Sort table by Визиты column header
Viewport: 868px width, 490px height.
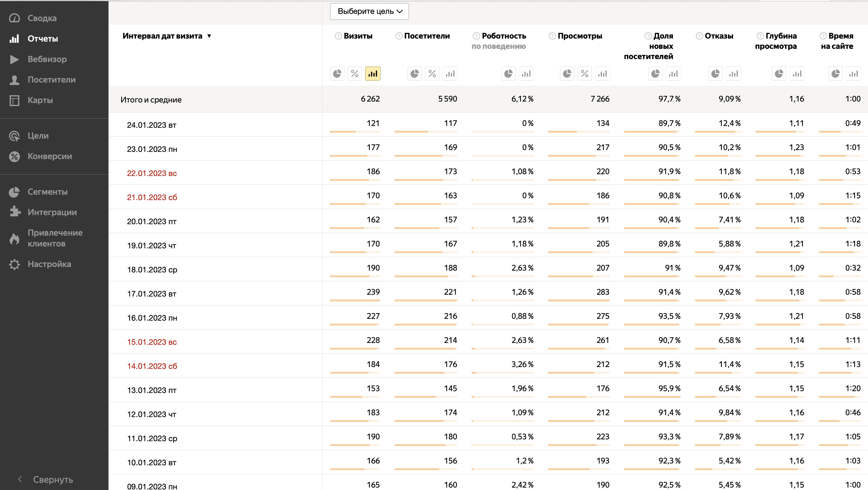coord(358,36)
